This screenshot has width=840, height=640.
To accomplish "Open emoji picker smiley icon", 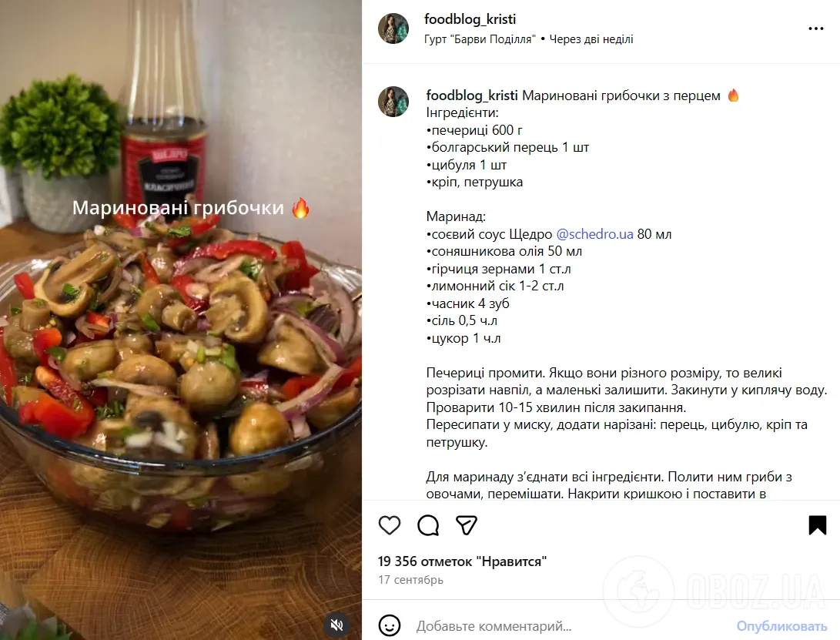I will (x=390, y=625).
